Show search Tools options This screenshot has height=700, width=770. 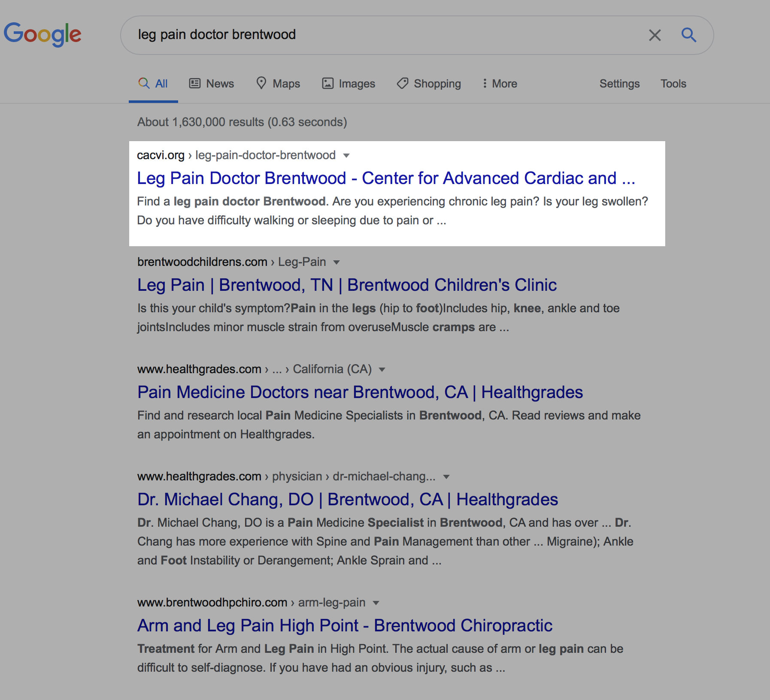[x=673, y=84]
